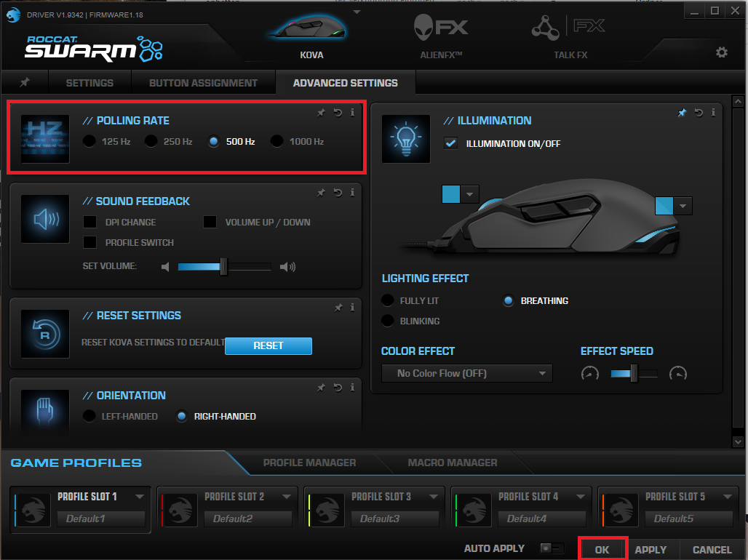Switch to the Settings tab
748x560 pixels.
(89, 83)
